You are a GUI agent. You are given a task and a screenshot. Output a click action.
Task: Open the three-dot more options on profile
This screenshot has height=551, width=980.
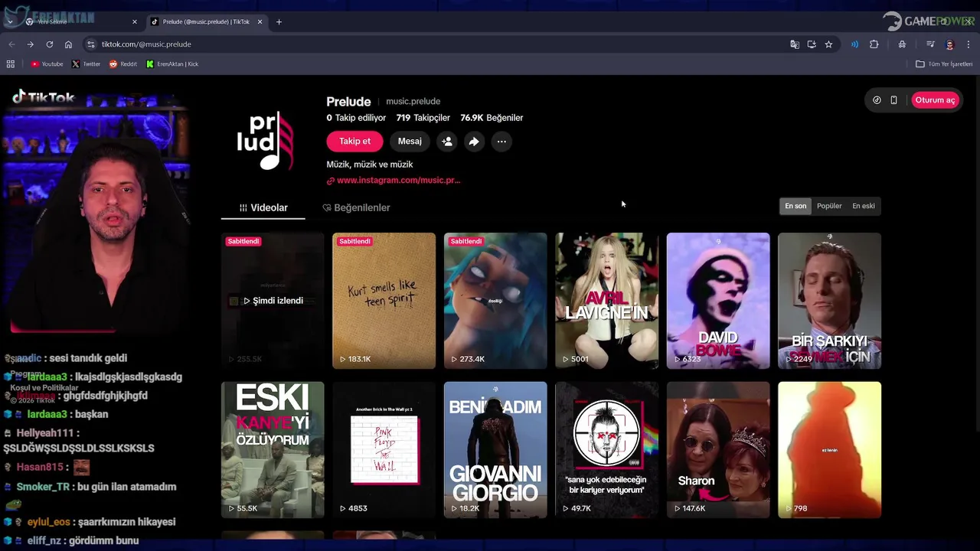click(x=501, y=142)
